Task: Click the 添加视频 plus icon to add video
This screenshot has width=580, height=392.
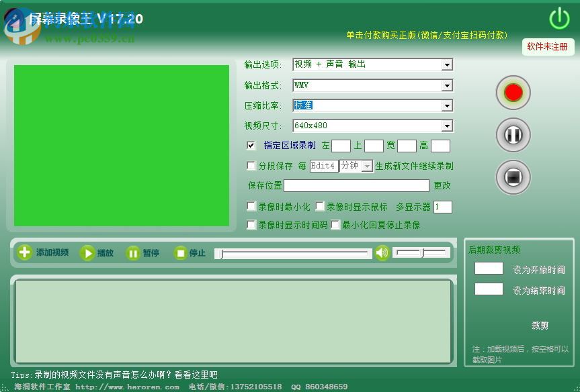Action: tap(25, 253)
